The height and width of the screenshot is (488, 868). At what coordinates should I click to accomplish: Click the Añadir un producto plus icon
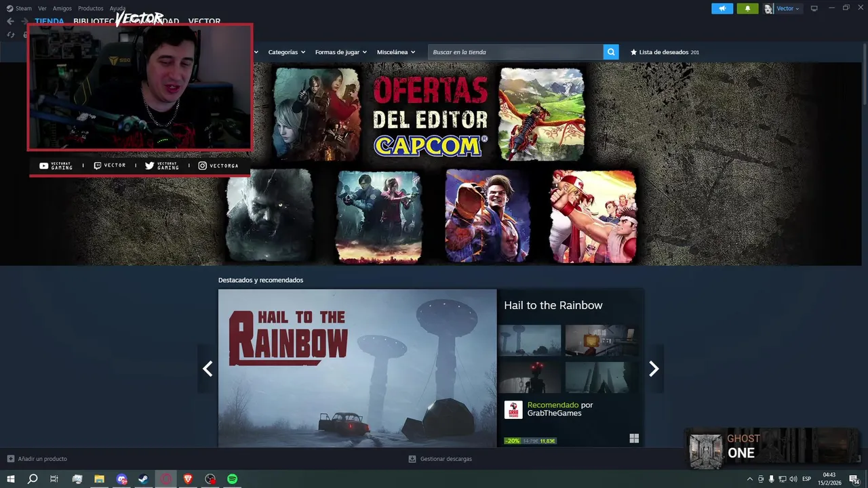[10, 459]
